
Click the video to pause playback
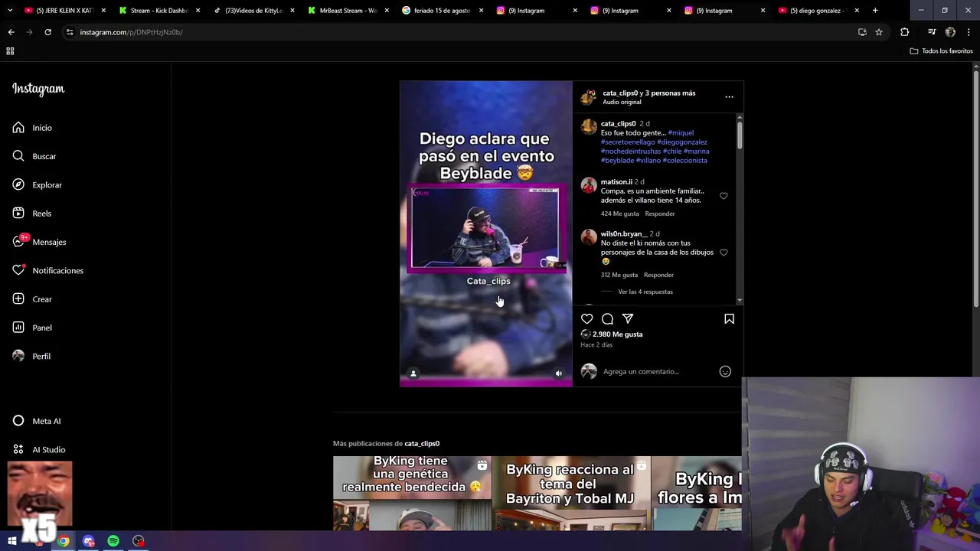click(485, 233)
